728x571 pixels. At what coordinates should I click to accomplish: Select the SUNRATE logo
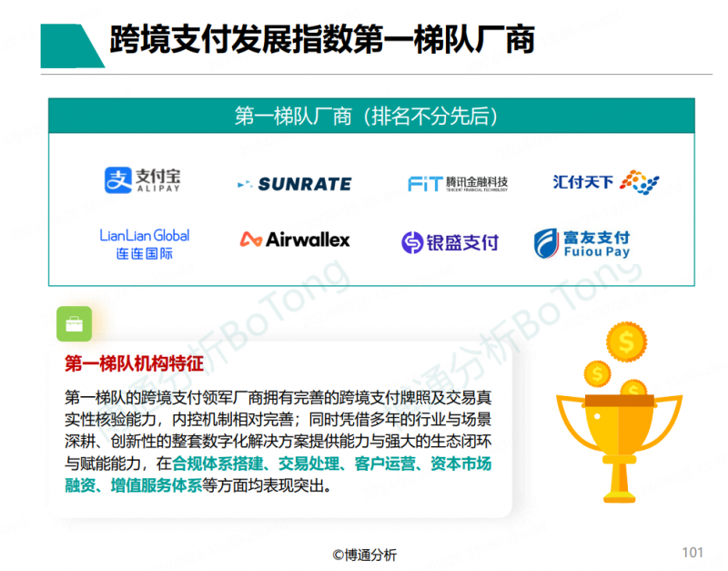[x=294, y=184]
